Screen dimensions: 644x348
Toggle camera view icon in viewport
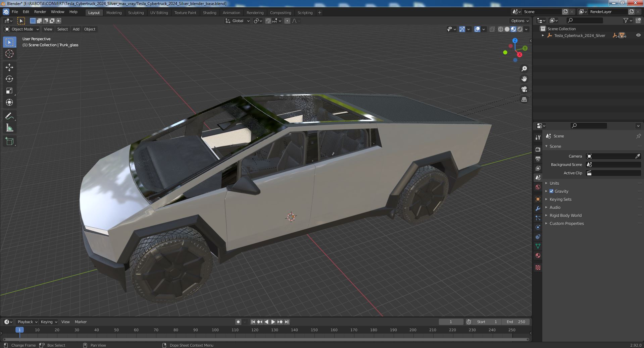point(524,89)
